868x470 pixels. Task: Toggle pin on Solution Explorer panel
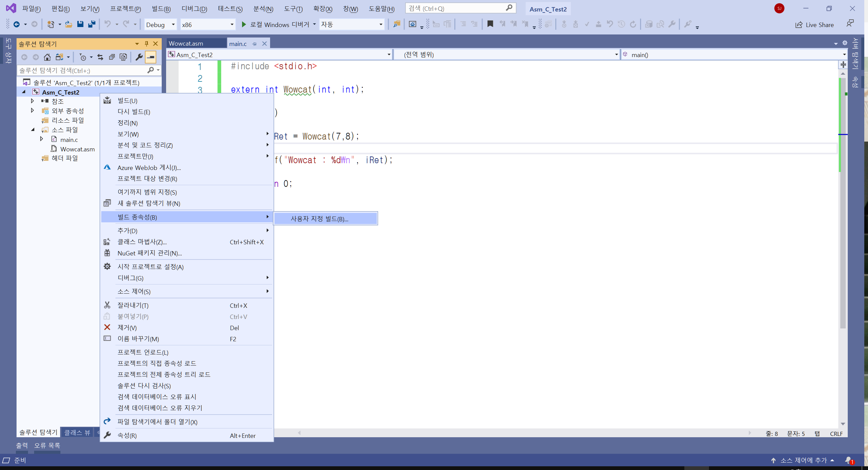(x=146, y=44)
